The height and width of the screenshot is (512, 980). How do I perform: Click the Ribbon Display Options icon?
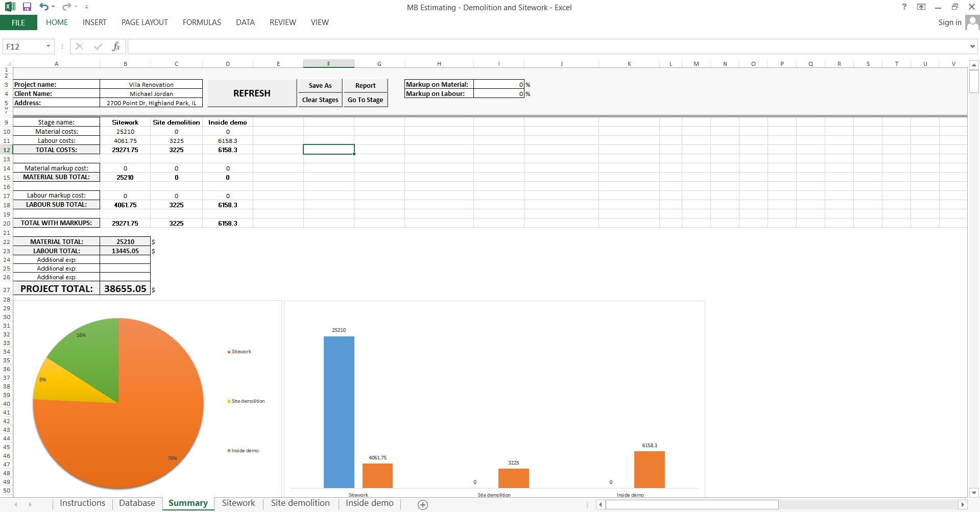pyautogui.click(x=921, y=7)
